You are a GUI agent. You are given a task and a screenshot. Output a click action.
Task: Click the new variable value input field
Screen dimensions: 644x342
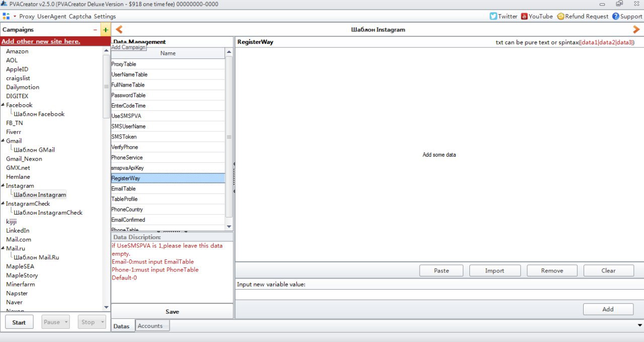coord(439,295)
